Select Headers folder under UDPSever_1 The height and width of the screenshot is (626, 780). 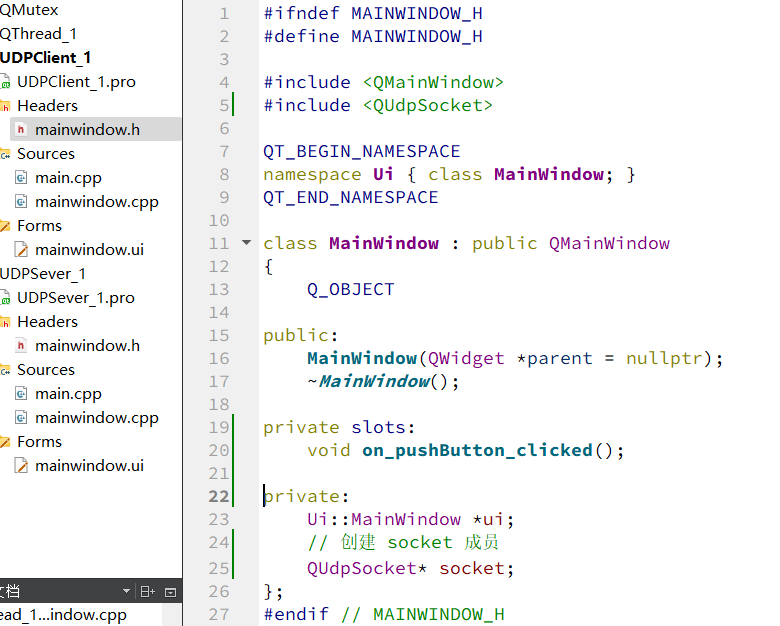tap(47, 321)
